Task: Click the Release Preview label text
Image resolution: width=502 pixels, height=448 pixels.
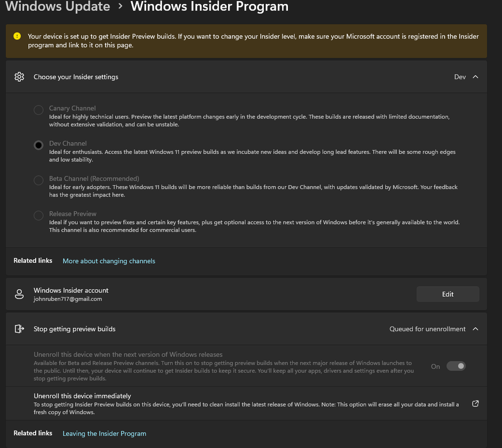Action: tap(73, 214)
